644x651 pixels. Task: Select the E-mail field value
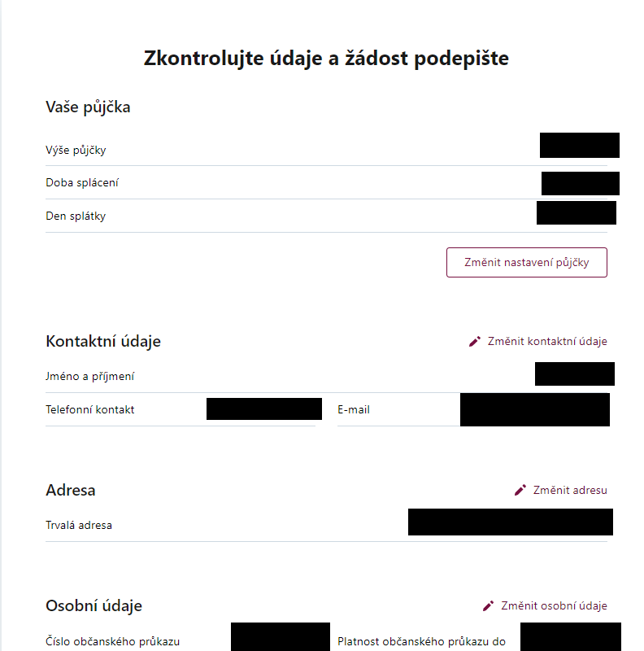(534, 409)
